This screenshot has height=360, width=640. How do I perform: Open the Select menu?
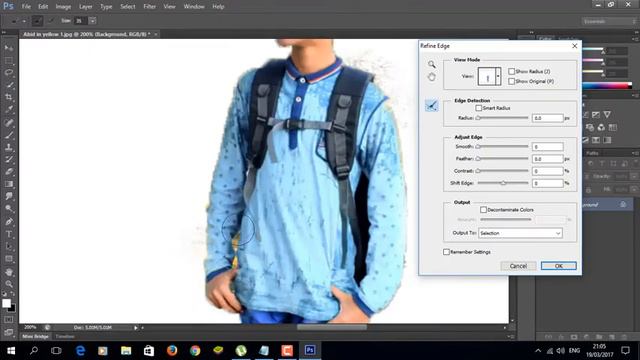pos(128,7)
